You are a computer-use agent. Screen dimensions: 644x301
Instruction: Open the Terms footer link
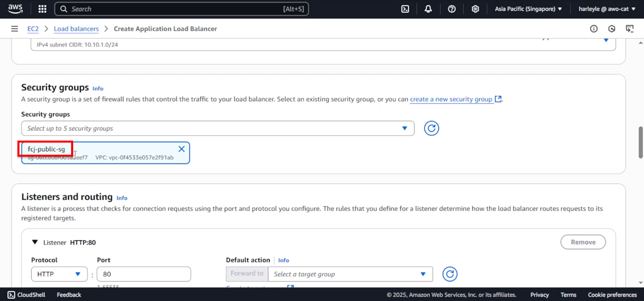coord(568,295)
